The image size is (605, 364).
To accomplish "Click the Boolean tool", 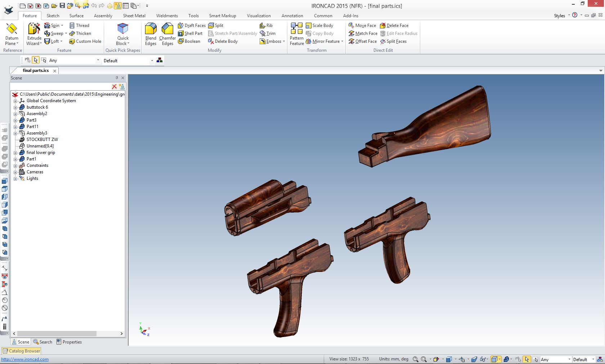I will (x=189, y=41).
